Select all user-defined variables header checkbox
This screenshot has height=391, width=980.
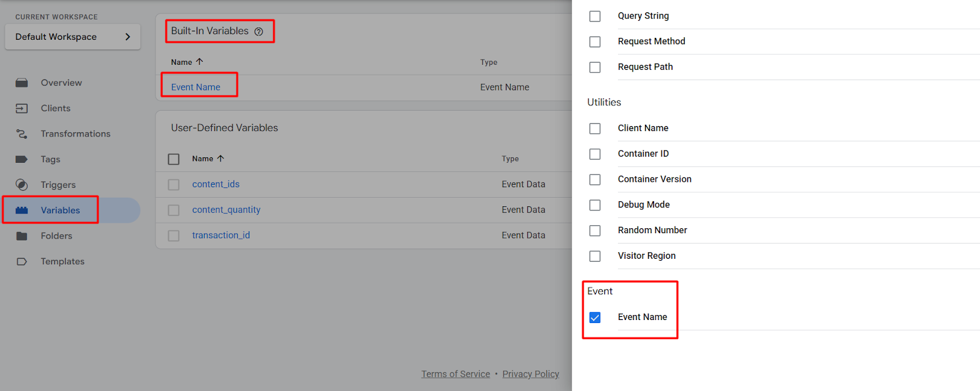coord(174,159)
